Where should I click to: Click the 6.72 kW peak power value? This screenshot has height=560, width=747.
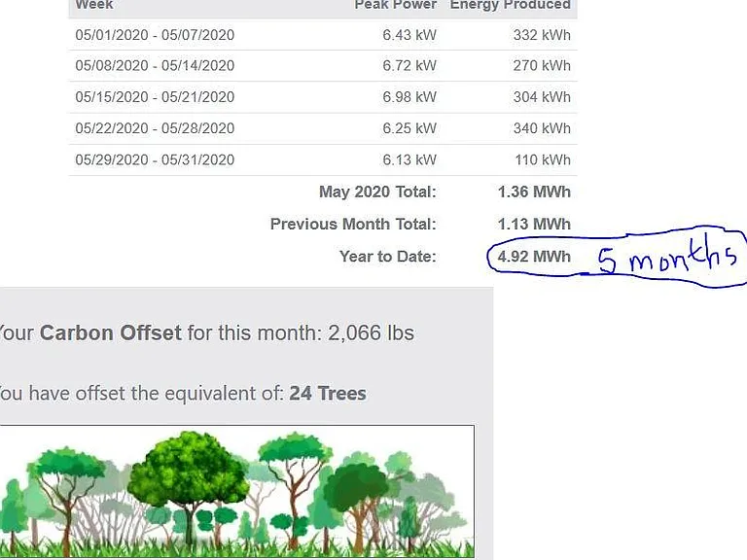point(409,66)
